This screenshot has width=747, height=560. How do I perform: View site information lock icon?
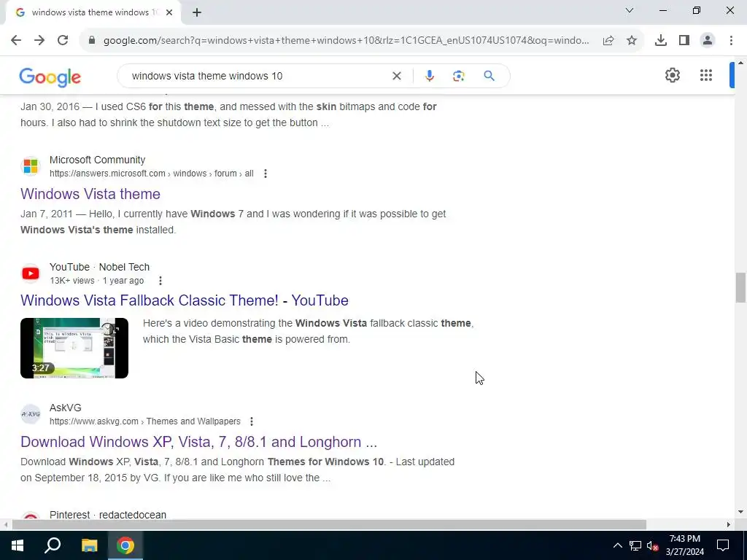(92, 40)
